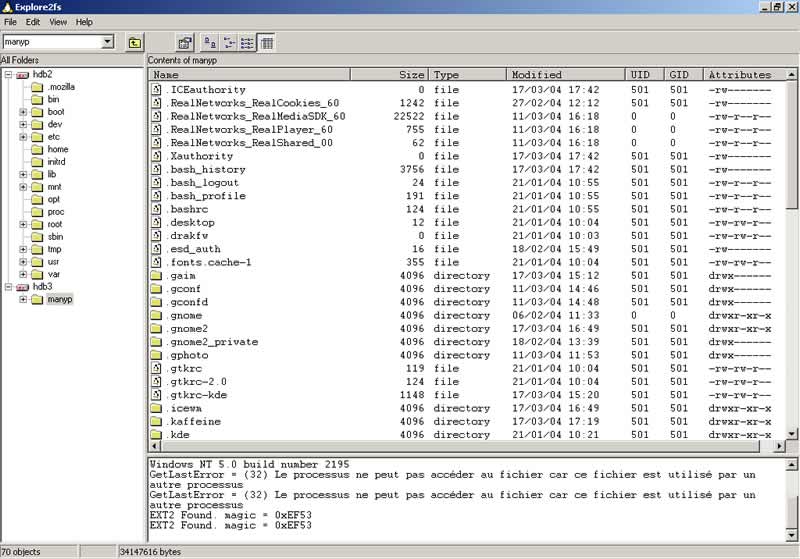Select the .gnome2_private directory name
Viewport: 800px width, 559px height.
pos(212,342)
